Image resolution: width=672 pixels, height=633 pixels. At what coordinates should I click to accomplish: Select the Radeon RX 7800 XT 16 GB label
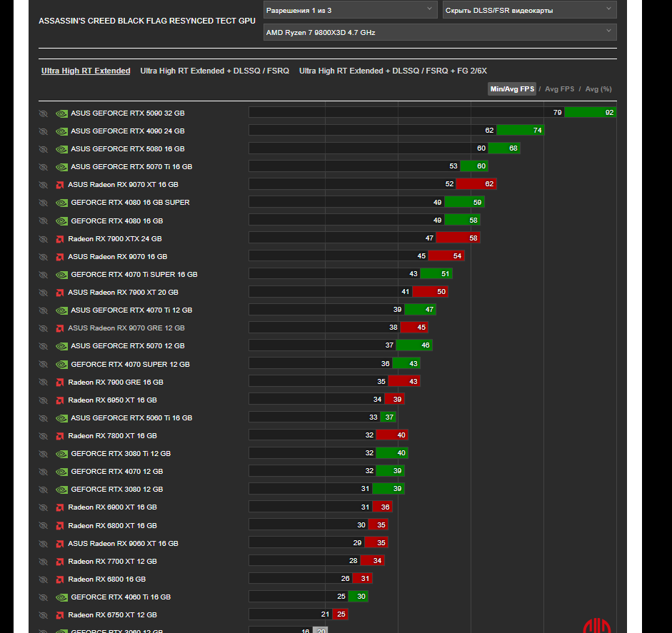112,435
